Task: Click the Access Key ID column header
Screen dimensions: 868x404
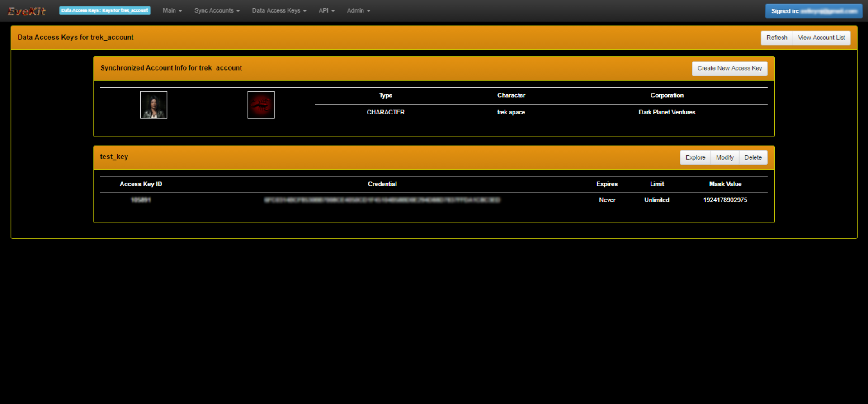Action: (x=141, y=184)
